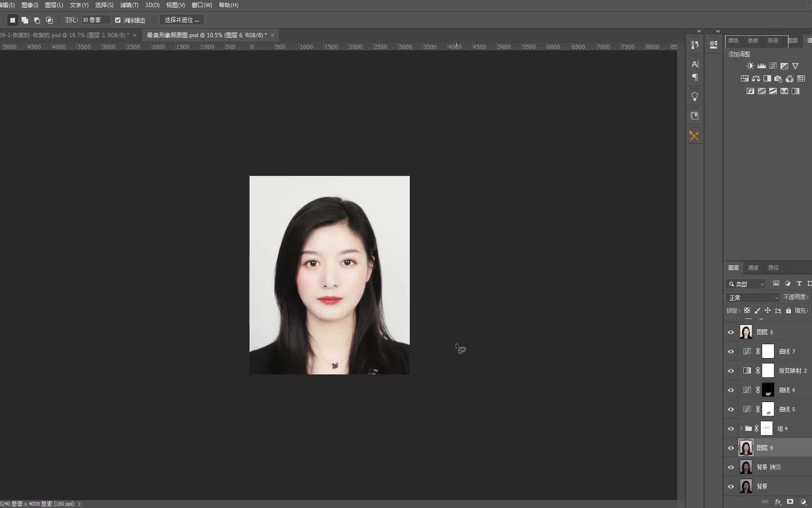Screen dimensions: 812x508
Task: Hide the 背景 拷贝 layer
Action: pyautogui.click(x=731, y=467)
